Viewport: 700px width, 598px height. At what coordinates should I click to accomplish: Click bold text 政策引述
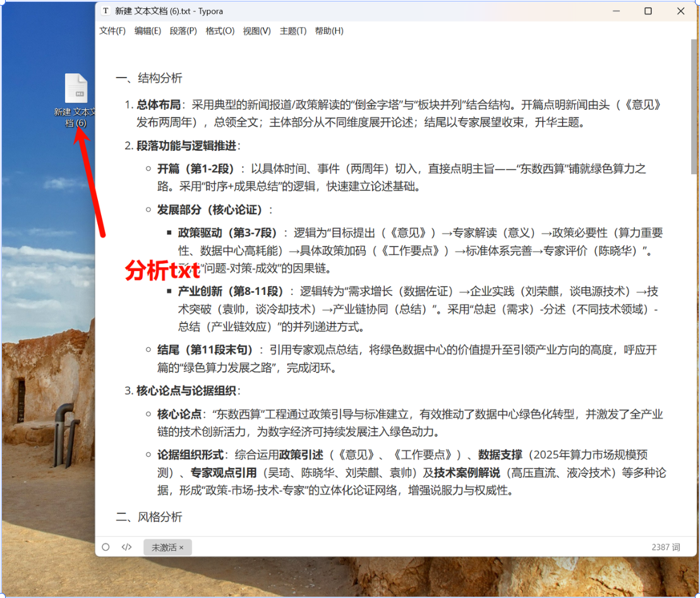click(301, 455)
